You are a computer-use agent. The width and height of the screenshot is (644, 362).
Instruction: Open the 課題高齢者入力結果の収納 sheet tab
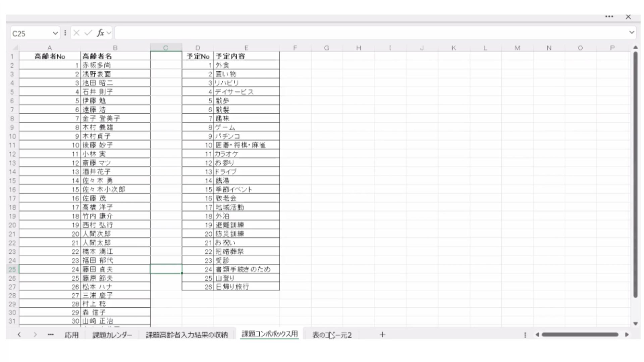pyautogui.click(x=186, y=335)
